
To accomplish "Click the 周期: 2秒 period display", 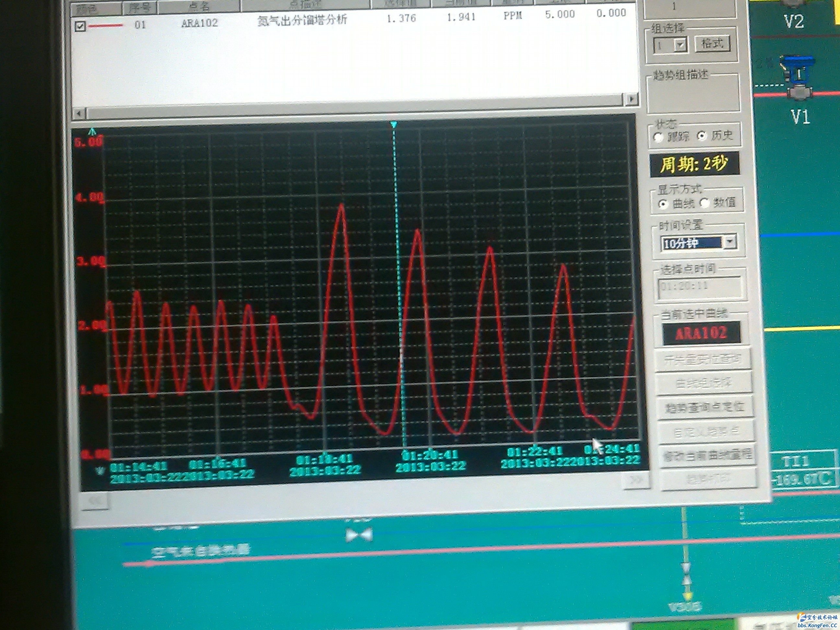I will [x=694, y=164].
